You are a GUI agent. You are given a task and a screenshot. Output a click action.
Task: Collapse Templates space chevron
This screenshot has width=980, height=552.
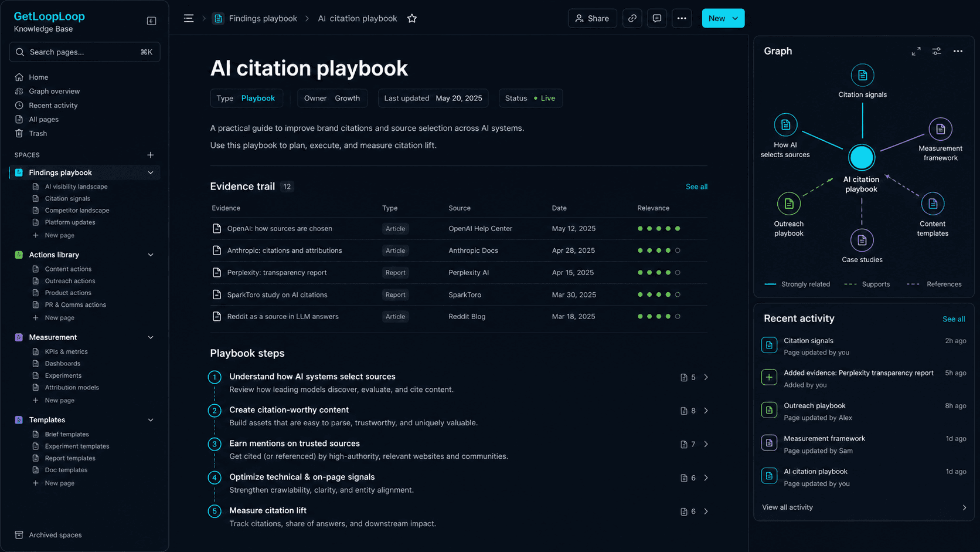151,420
